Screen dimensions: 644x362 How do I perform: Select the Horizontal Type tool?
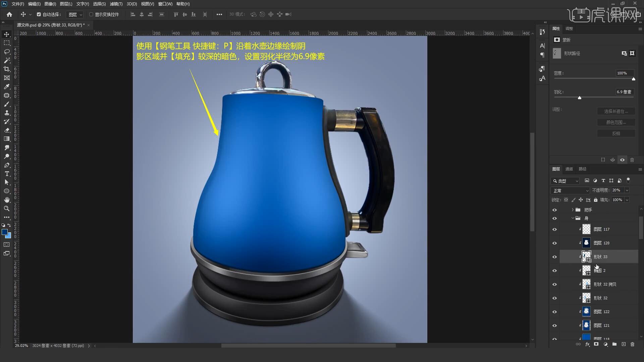7,174
